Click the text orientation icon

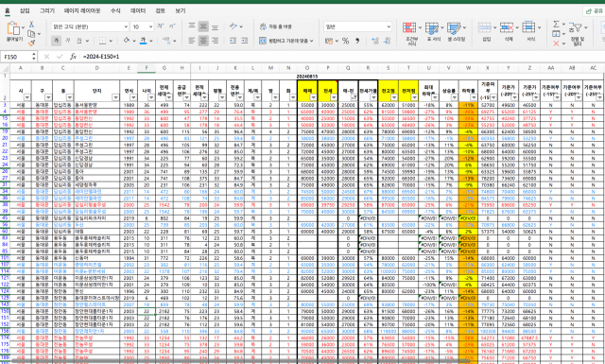233,26
